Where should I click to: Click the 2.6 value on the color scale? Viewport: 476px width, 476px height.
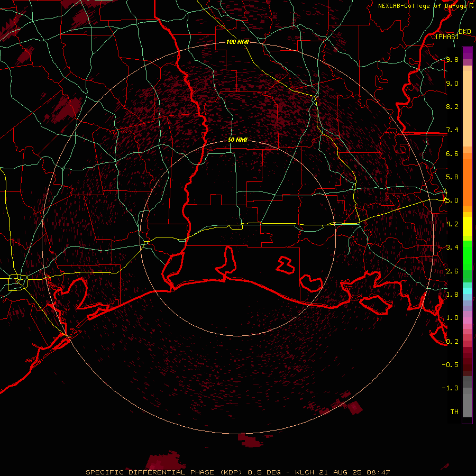[x=452, y=271]
